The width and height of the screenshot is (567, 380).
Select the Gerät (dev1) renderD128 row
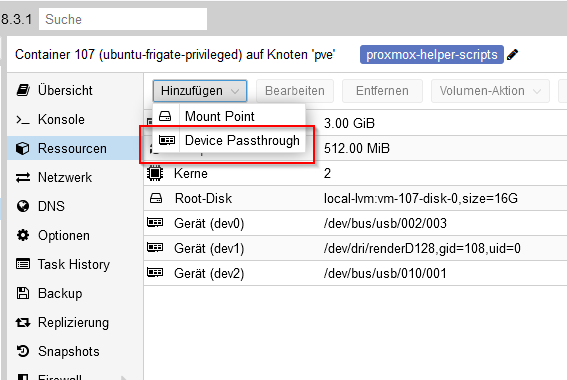coord(355,248)
